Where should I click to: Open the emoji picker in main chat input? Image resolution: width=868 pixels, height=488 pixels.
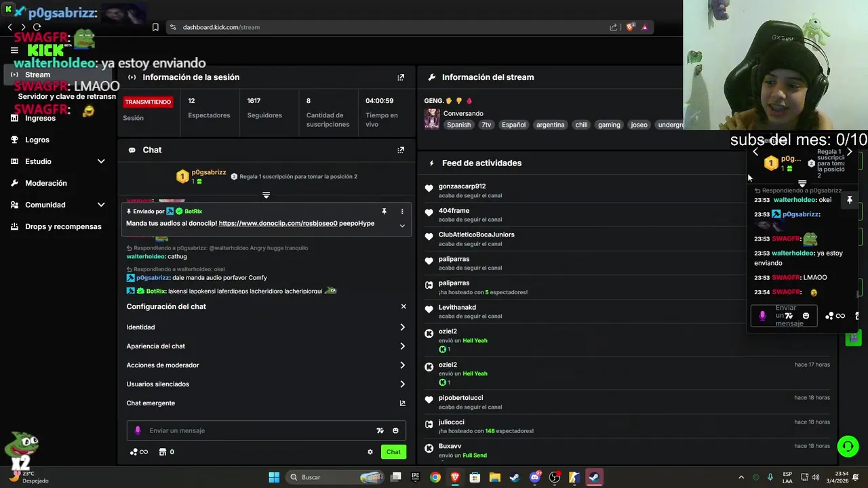point(395,430)
